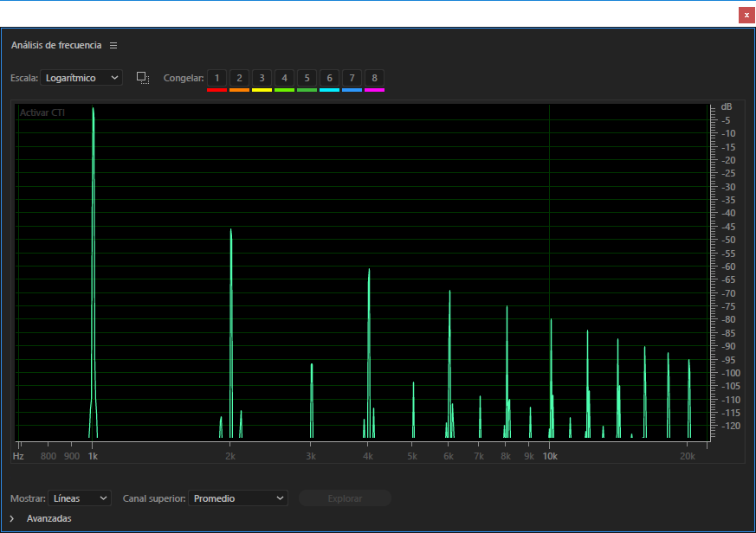Image resolution: width=756 pixels, height=533 pixels.
Task: Toggle Congelar hold button 3
Action: (262, 78)
